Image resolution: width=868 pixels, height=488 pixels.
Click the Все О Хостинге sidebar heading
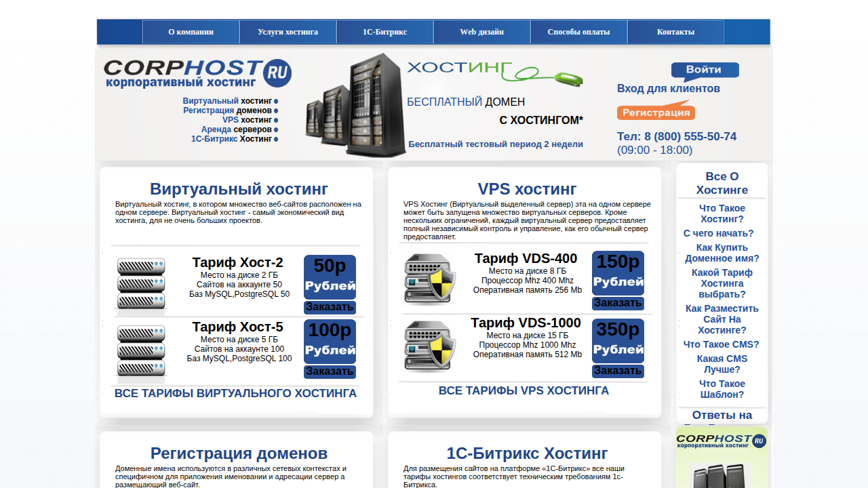tap(722, 183)
